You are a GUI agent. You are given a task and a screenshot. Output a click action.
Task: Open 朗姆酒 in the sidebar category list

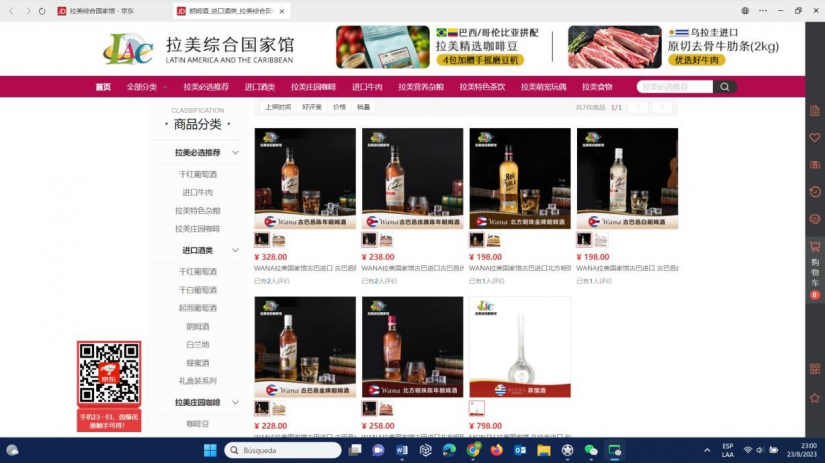coord(198,326)
